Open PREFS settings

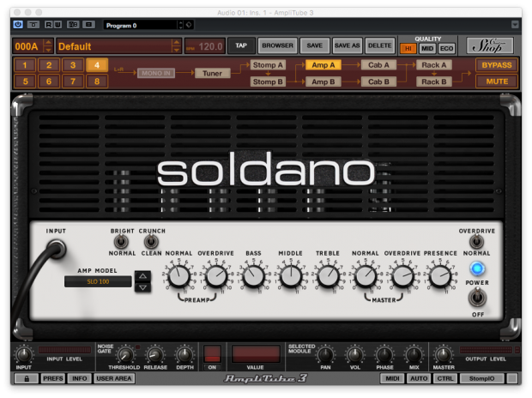point(53,378)
